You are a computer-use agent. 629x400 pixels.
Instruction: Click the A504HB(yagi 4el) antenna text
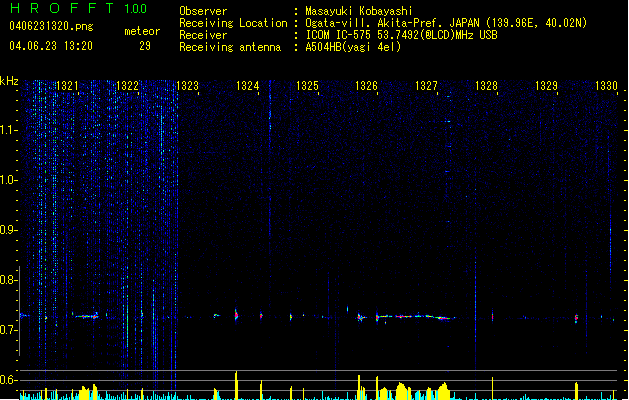click(x=353, y=47)
